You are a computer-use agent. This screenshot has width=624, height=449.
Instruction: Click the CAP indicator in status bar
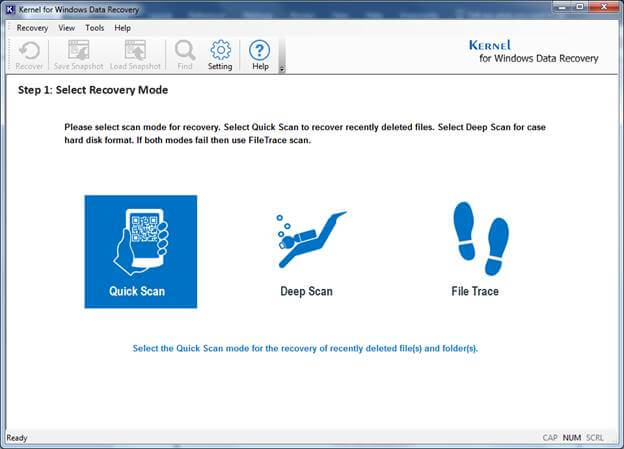click(x=550, y=438)
